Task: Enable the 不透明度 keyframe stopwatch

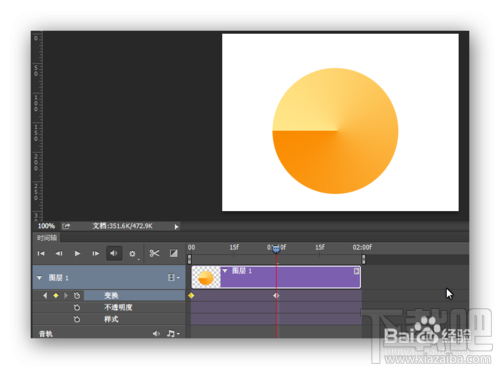Action: [x=77, y=307]
